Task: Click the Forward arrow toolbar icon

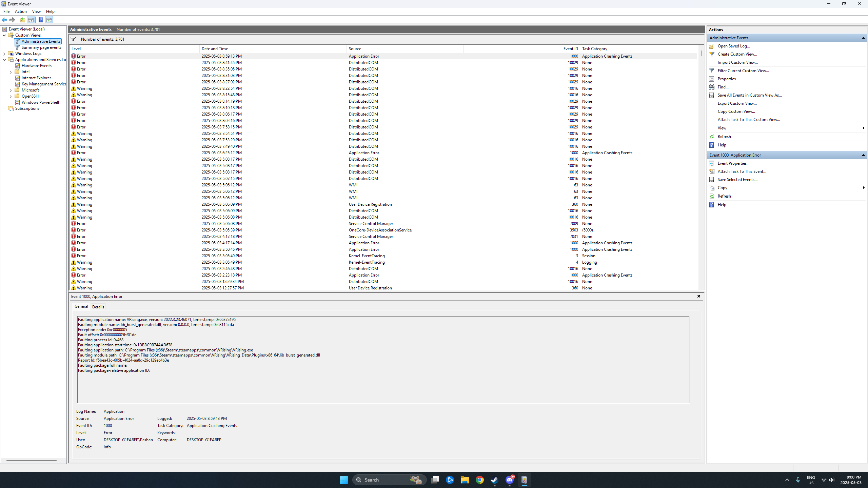Action: click(x=12, y=20)
